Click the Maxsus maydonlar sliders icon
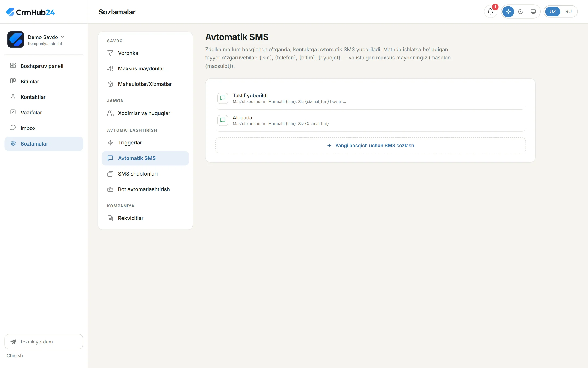Viewport: 588px width, 368px height. pos(110,69)
